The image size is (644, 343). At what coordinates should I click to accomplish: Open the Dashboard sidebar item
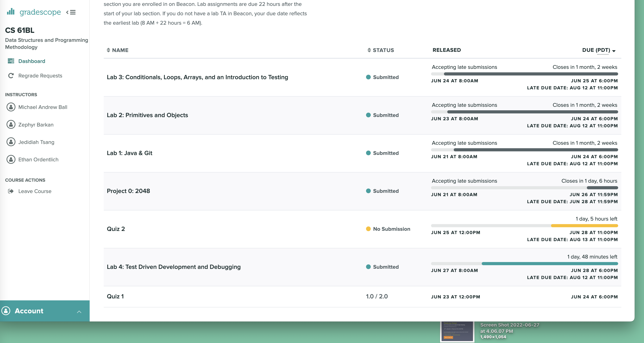tap(32, 61)
